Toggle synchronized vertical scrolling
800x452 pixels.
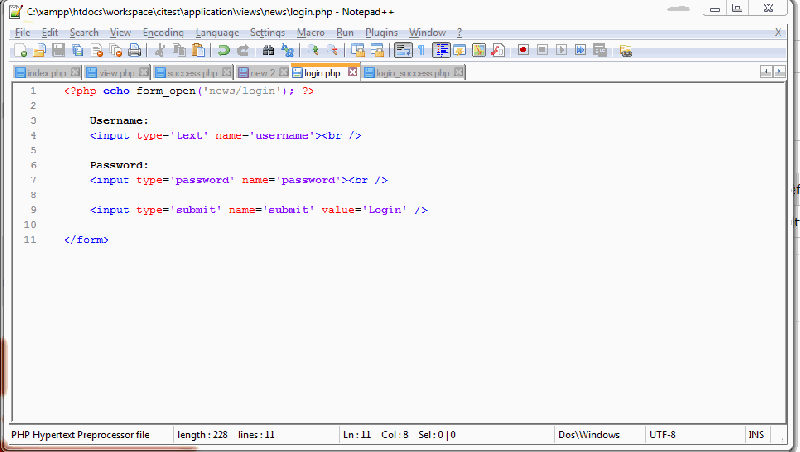point(358,50)
